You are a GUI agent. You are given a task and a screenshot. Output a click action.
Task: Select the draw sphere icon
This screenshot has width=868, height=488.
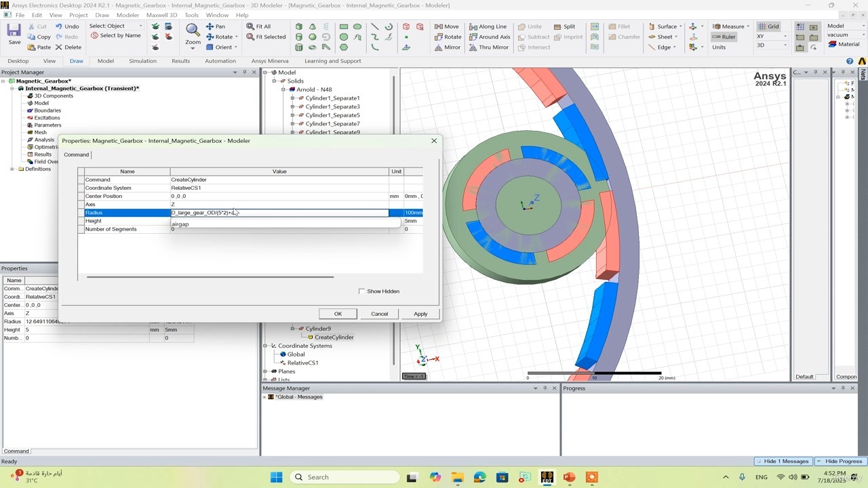(313, 37)
